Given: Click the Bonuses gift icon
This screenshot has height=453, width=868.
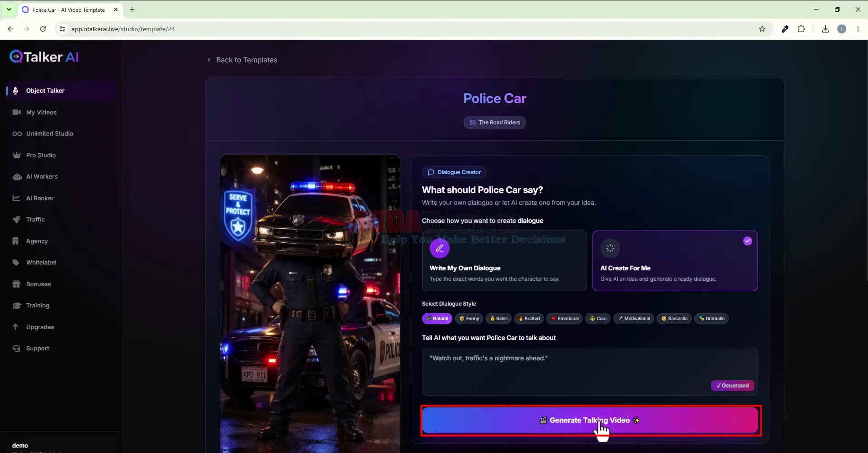Looking at the screenshot, I should coord(16,284).
